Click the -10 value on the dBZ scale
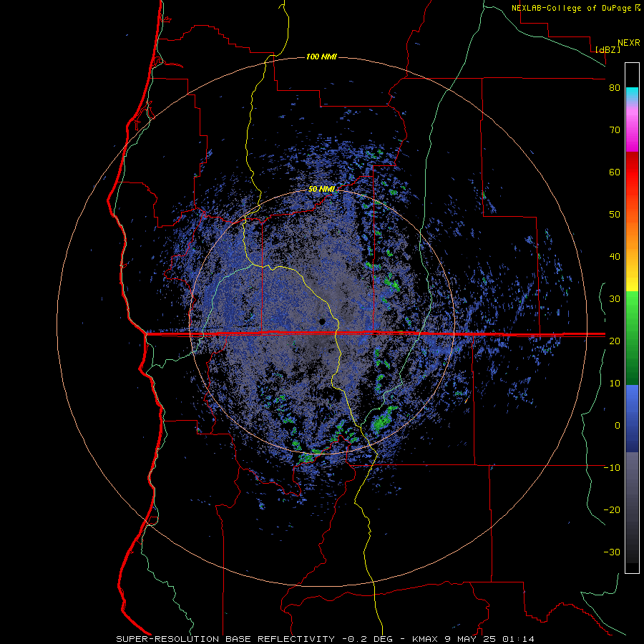 click(x=612, y=468)
